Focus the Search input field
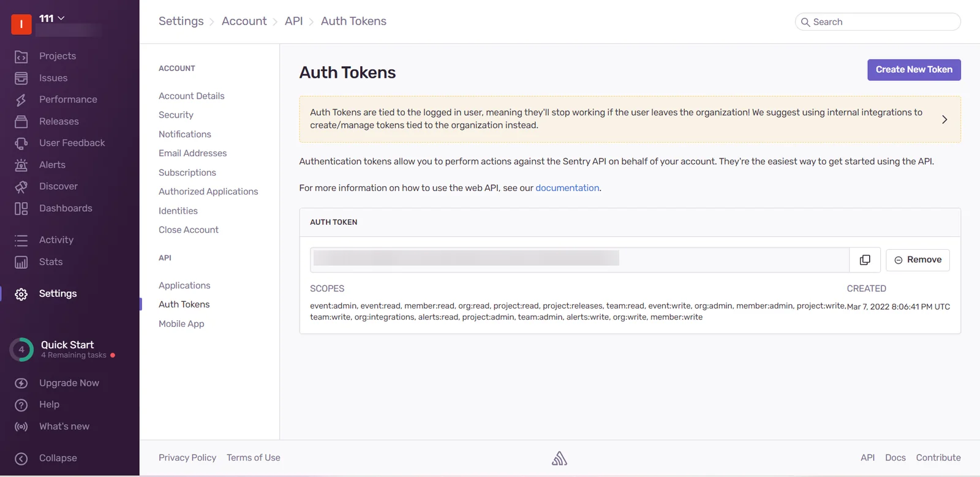Screen dimensions: 980x477 (878, 22)
